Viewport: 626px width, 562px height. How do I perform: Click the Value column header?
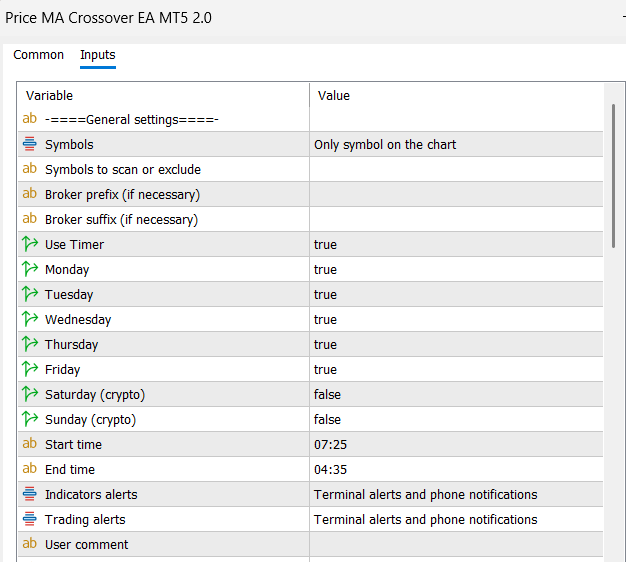(x=334, y=96)
